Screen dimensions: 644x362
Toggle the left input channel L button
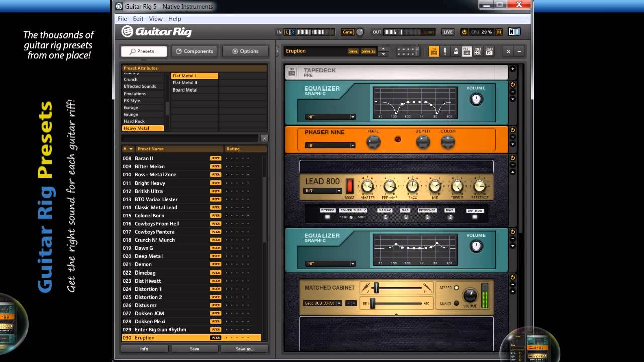click(x=288, y=32)
